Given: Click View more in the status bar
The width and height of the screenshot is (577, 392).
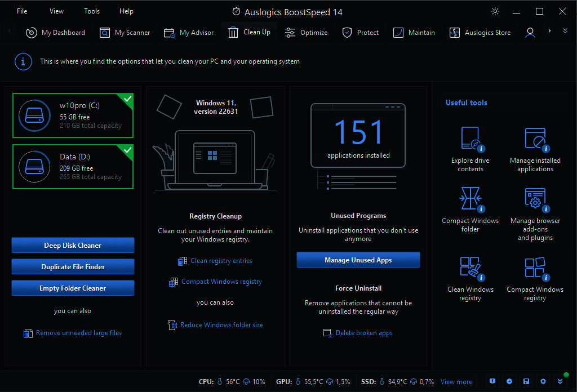Looking at the screenshot, I should 456,382.
